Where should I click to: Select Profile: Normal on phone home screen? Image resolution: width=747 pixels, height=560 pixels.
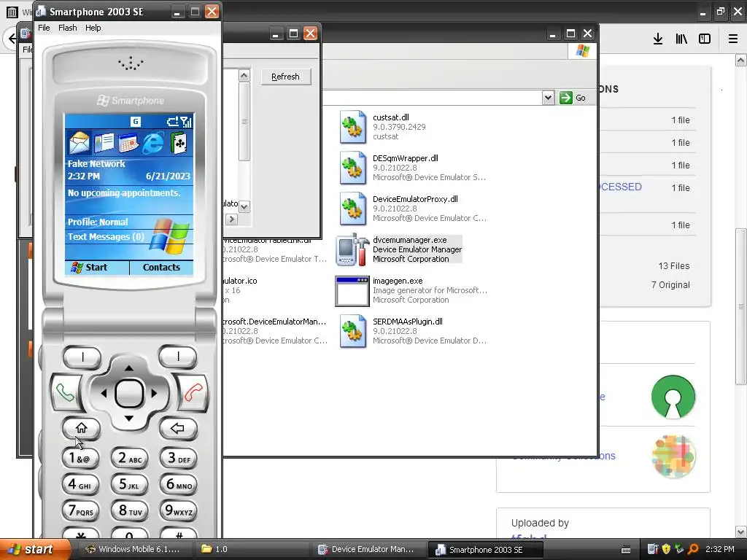(x=98, y=222)
